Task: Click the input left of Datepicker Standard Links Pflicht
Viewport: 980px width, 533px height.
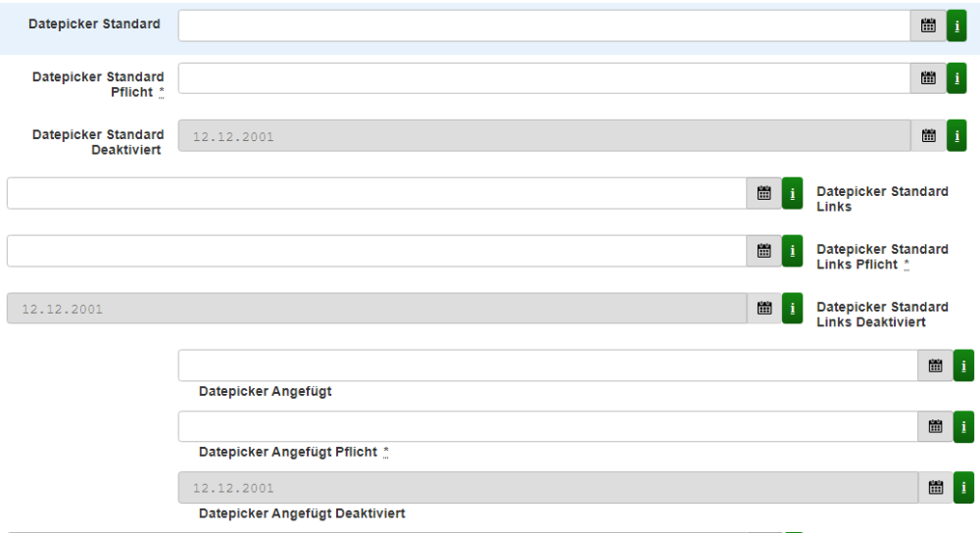Action: tap(376, 251)
